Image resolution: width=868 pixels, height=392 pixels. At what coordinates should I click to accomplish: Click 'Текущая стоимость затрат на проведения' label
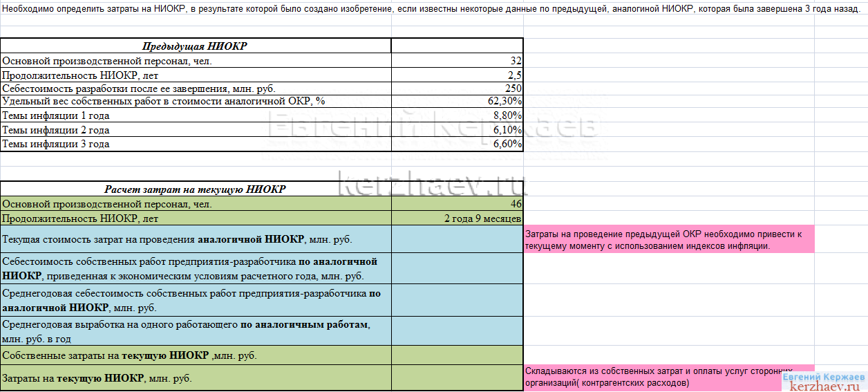[x=177, y=240]
